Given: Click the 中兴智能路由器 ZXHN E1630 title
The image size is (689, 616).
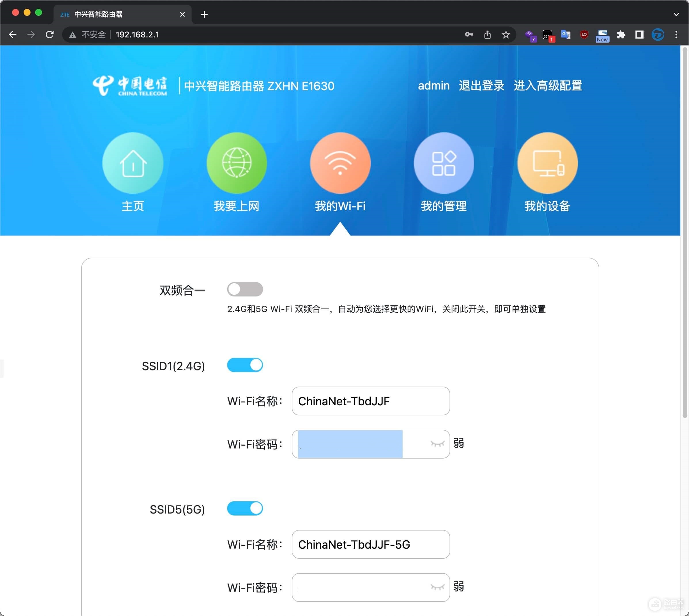Looking at the screenshot, I should (x=259, y=86).
